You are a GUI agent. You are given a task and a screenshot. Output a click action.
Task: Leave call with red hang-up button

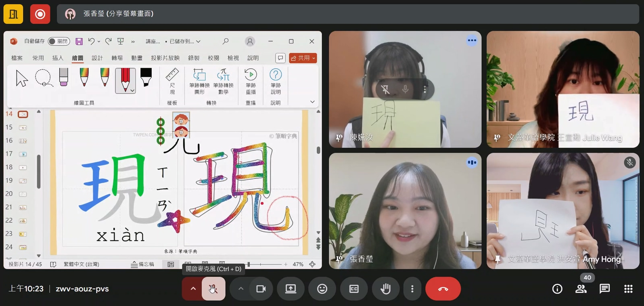(x=443, y=289)
